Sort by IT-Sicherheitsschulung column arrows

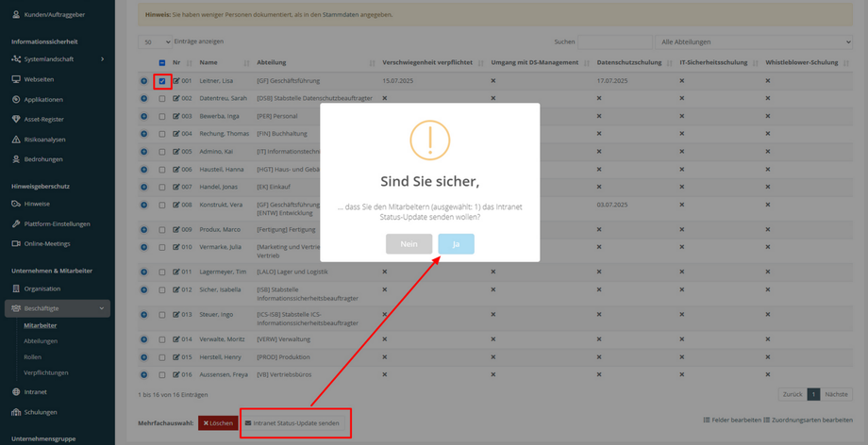[756, 63]
